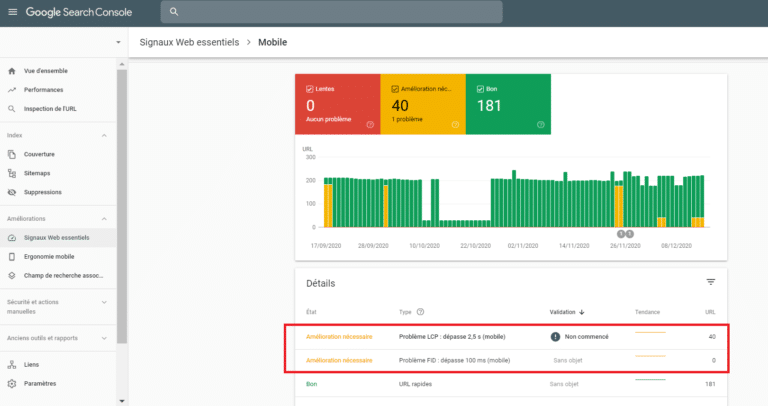768x406 pixels.
Task: Click the search magnifier icon
Action: pos(175,12)
